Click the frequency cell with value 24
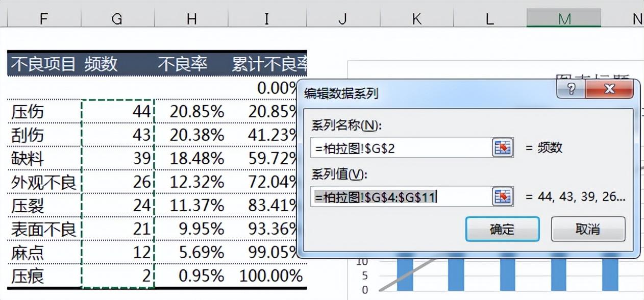Viewport: 644px width, 300px height. click(117, 205)
